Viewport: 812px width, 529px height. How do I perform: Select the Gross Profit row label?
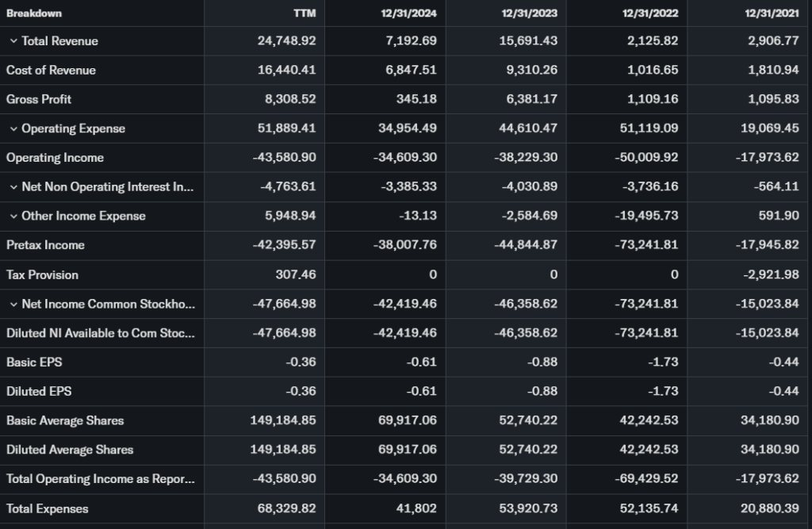click(x=39, y=99)
